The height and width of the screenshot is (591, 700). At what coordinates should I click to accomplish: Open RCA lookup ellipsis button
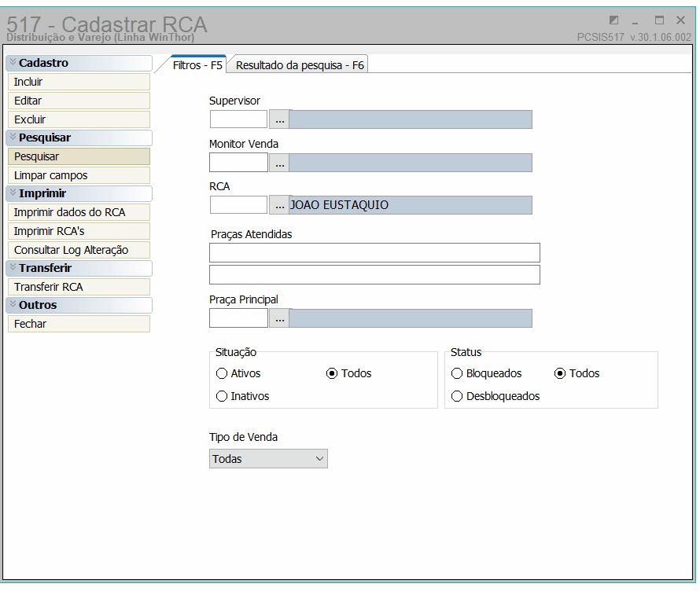(x=279, y=205)
